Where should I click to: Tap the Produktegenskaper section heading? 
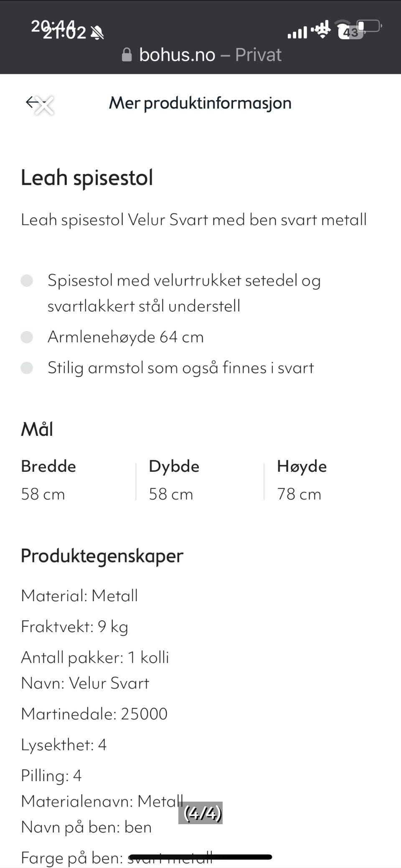(x=102, y=556)
